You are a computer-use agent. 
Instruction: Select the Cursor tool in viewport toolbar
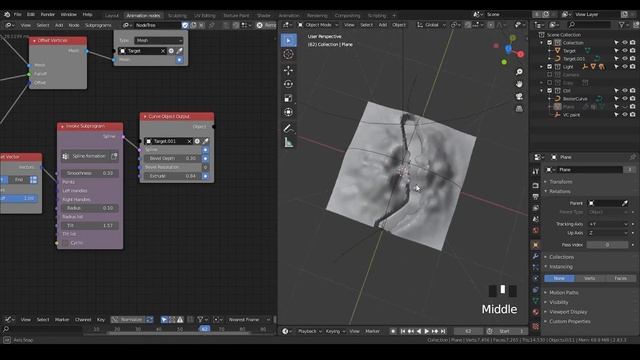point(289,54)
